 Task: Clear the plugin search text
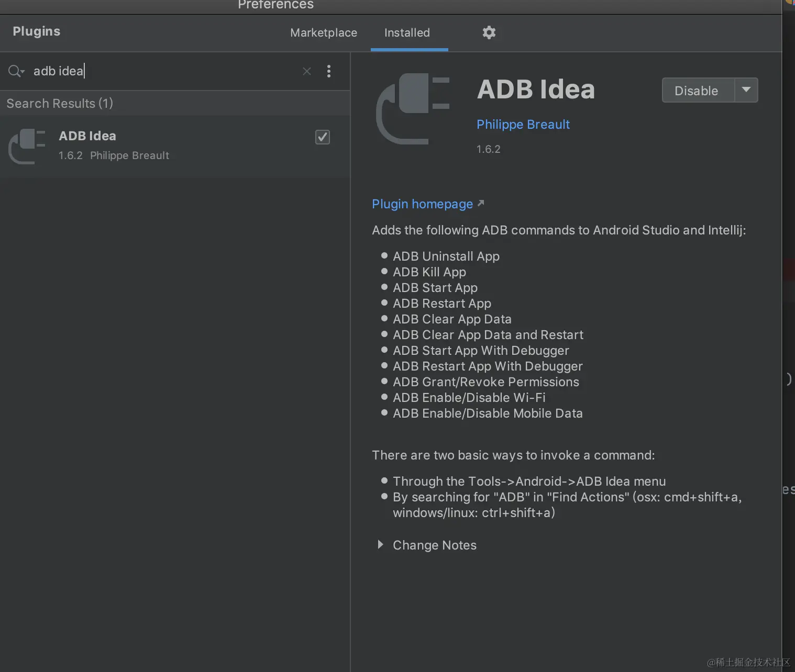point(307,71)
